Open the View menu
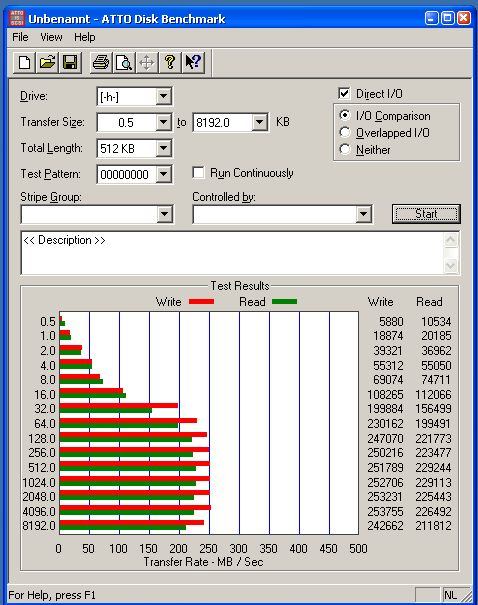The width and height of the screenshot is (478, 605). pos(51,37)
